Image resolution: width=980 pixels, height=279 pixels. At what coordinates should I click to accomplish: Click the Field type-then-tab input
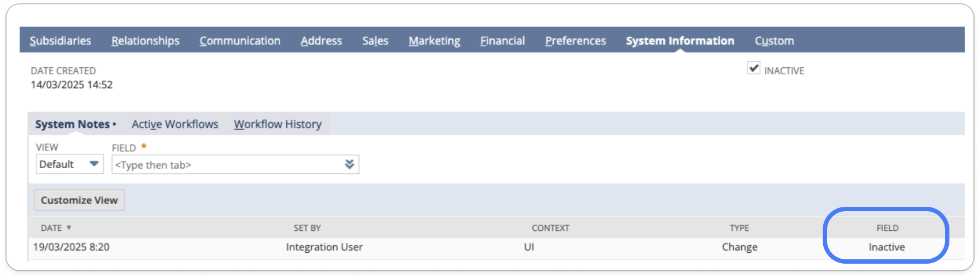click(227, 165)
